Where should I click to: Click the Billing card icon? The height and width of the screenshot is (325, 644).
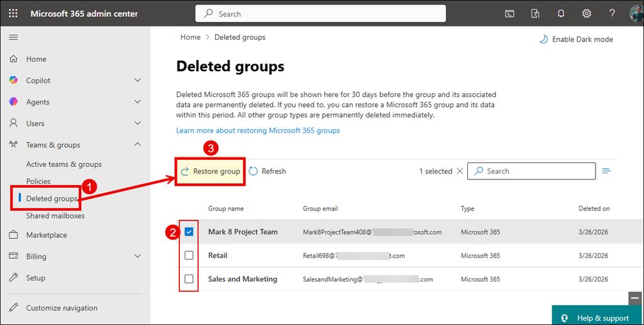(x=14, y=256)
